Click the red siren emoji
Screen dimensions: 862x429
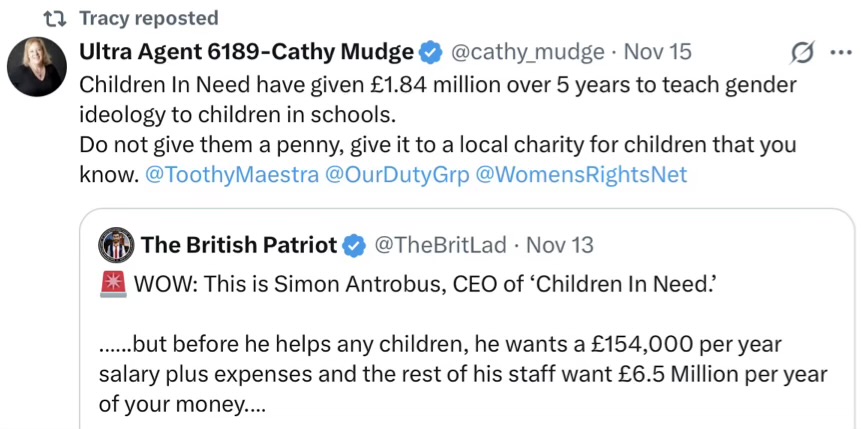(113, 283)
